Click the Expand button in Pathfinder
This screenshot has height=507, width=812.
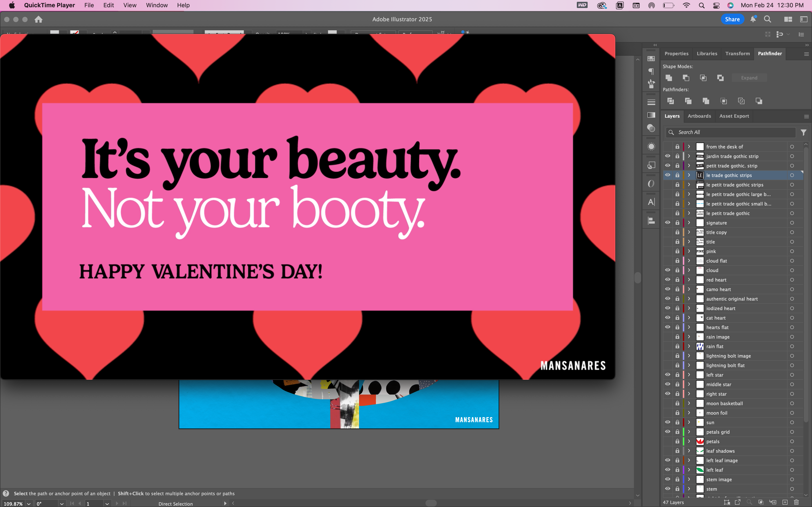tap(749, 77)
